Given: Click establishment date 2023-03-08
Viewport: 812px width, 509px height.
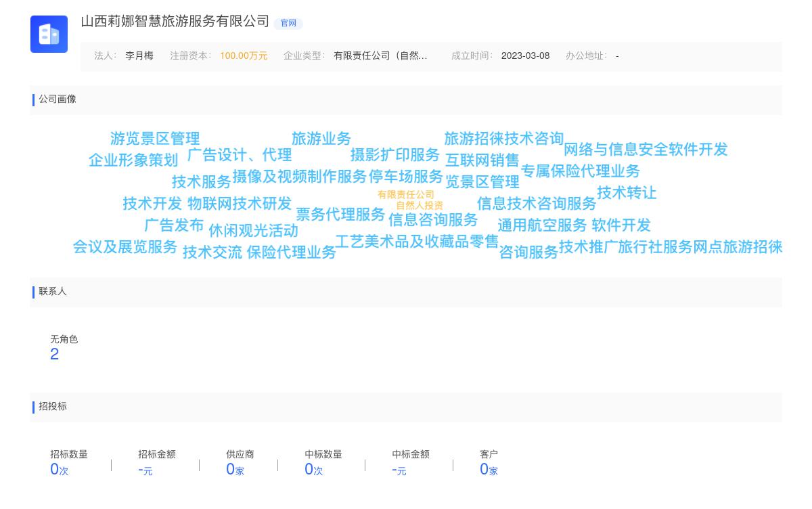Looking at the screenshot, I should pos(525,56).
